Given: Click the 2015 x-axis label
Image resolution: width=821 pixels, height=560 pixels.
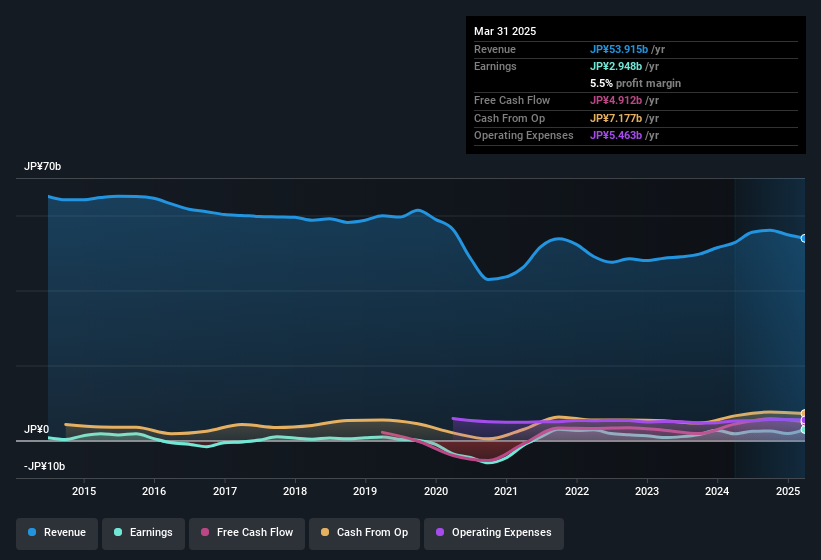Looking at the screenshot, I should coord(84,491).
